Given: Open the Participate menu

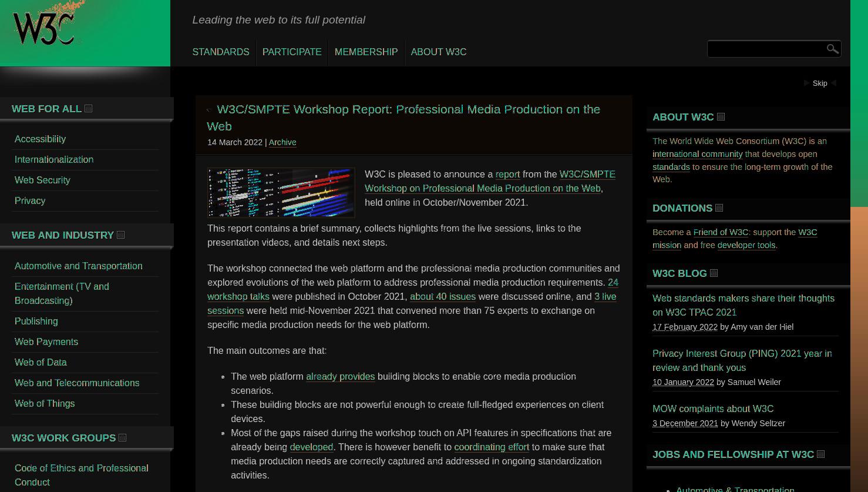Looking at the screenshot, I should [292, 52].
